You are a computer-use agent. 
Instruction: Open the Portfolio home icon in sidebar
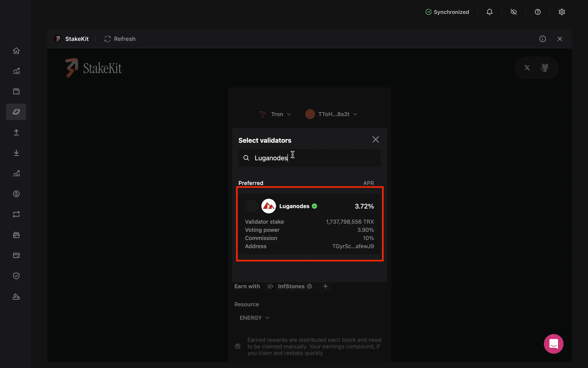(16, 51)
